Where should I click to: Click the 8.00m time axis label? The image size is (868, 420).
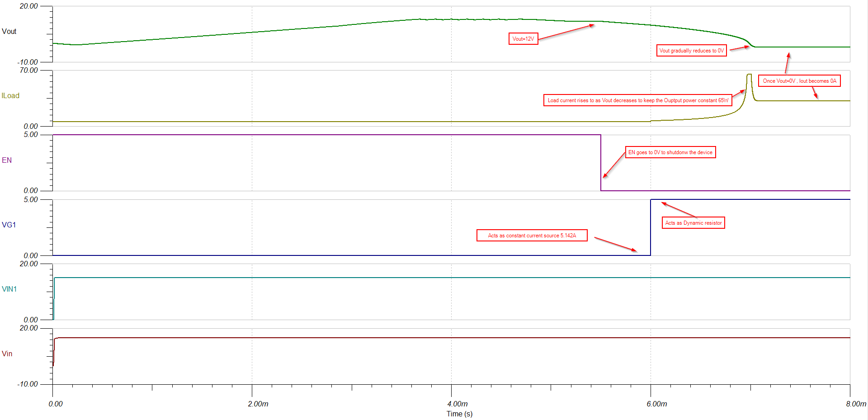coord(856,404)
